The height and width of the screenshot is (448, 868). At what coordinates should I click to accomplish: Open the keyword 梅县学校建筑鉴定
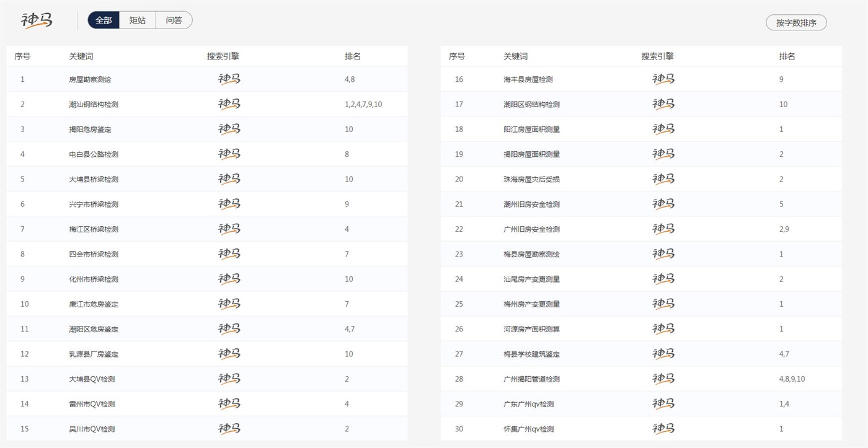pos(531,354)
